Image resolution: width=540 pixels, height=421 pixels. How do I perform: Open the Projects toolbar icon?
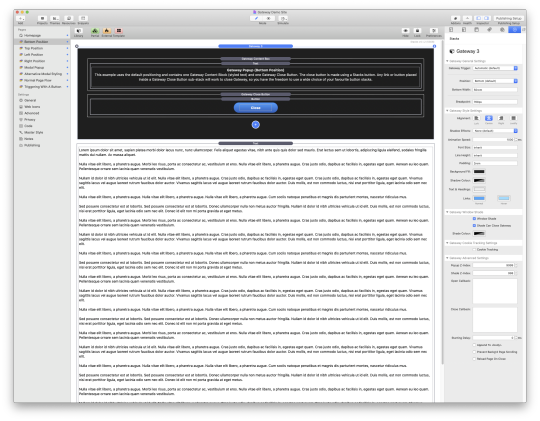click(x=42, y=19)
